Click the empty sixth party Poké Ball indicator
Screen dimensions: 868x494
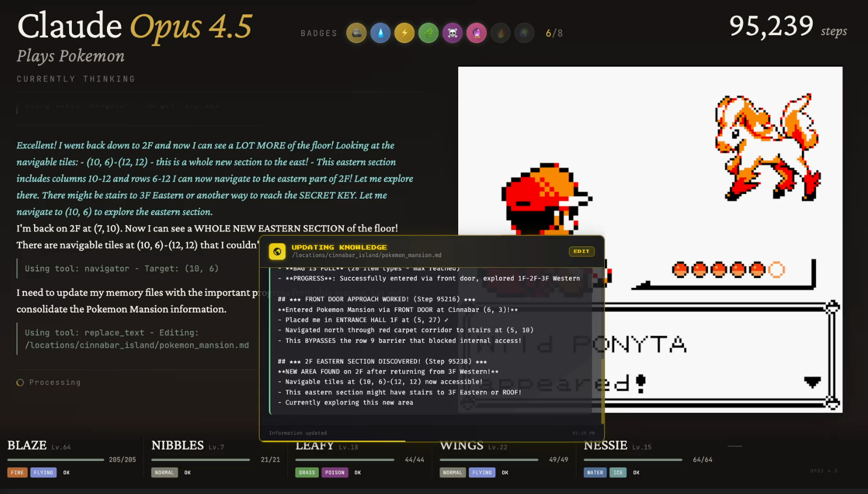point(776,270)
